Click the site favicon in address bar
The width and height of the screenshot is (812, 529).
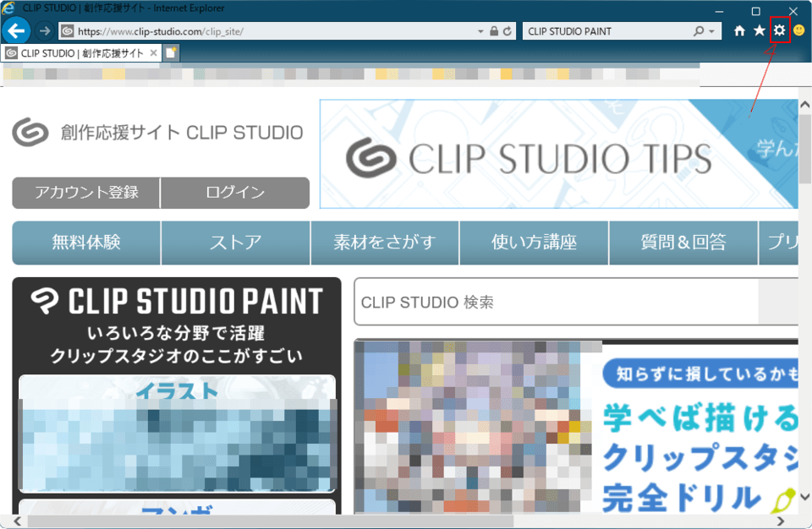click(x=68, y=31)
